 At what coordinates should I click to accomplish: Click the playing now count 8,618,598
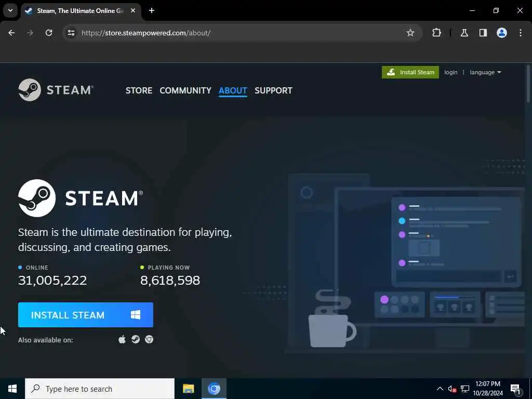(x=170, y=280)
